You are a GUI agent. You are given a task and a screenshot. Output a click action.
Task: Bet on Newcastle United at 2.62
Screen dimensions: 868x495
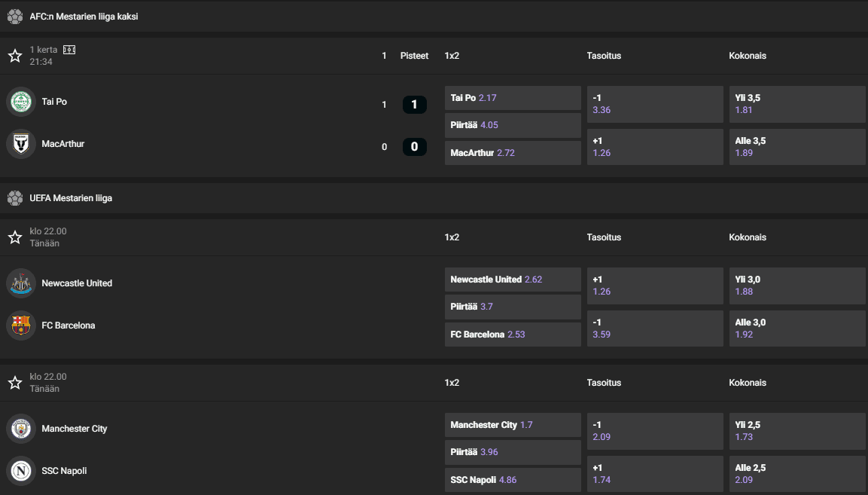coord(513,280)
